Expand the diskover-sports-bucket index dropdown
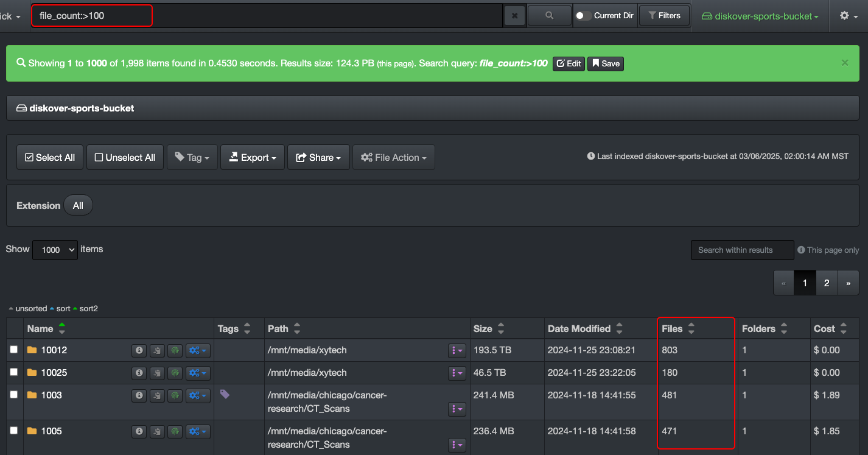868x455 pixels. 760,16
